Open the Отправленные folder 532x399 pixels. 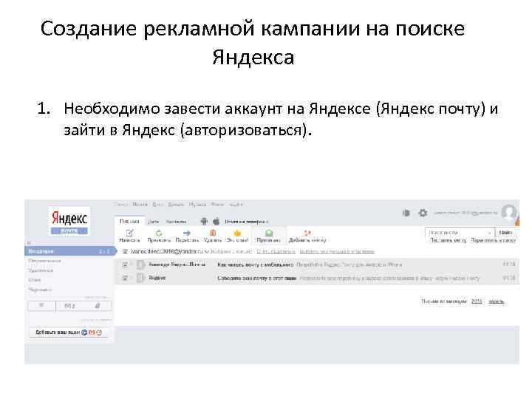point(44,261)
